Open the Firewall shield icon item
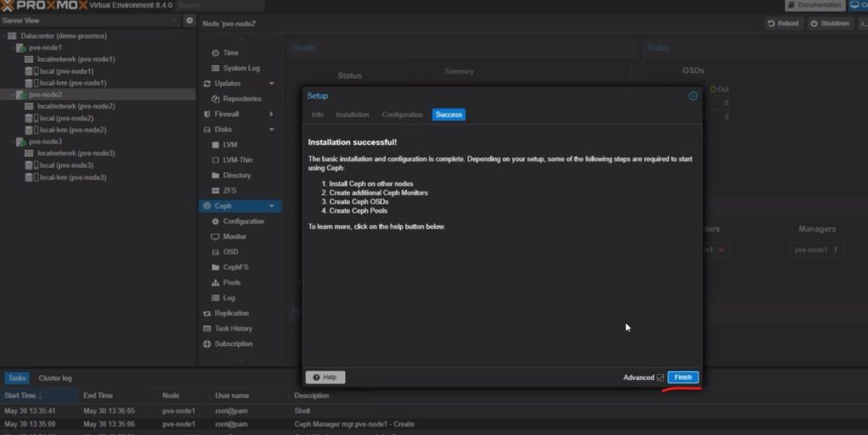 207,114
